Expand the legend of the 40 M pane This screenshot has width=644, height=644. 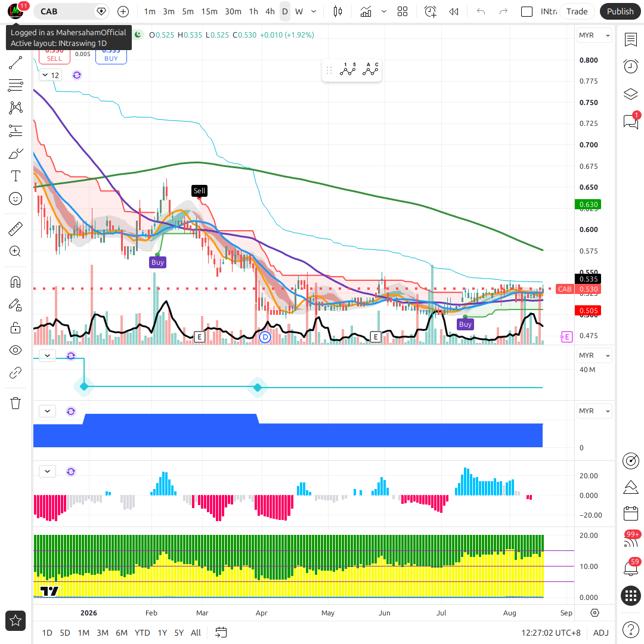pyautogui.click(x=47, y=355)
